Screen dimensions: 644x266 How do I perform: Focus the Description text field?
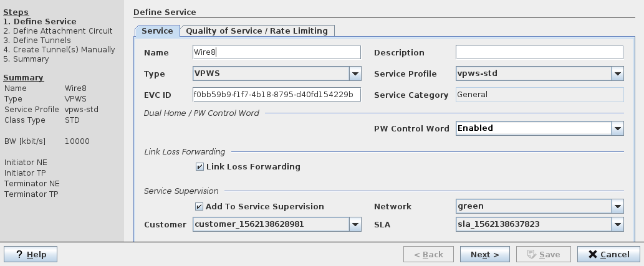(539, 52)
